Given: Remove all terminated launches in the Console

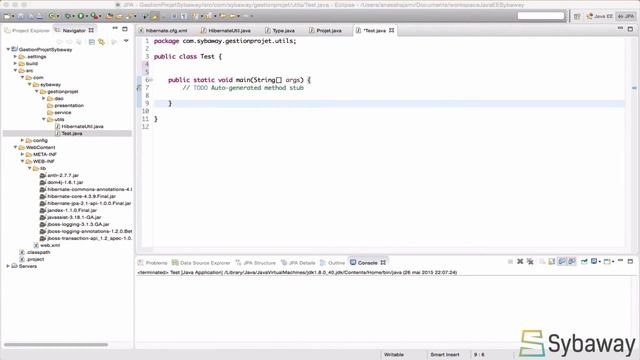Looking at the screenshot, I should 530,262.
